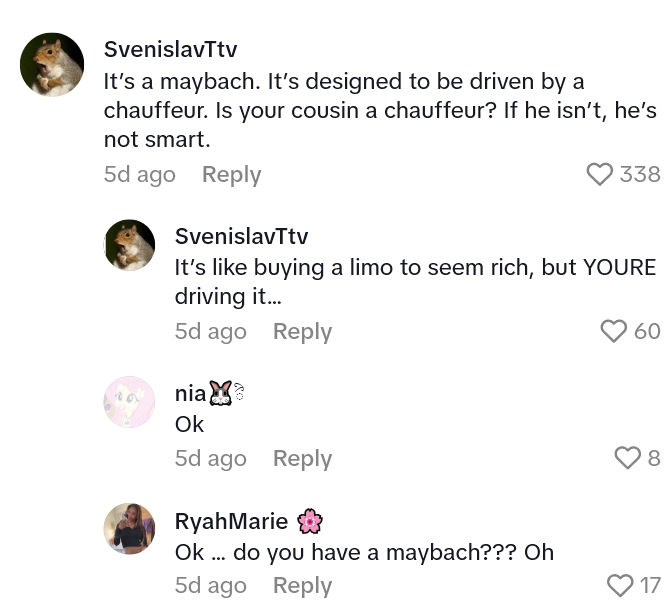Screen dimensions: 667x611
Task: Reply to nia's Ok comment
Action: point(302,458)
